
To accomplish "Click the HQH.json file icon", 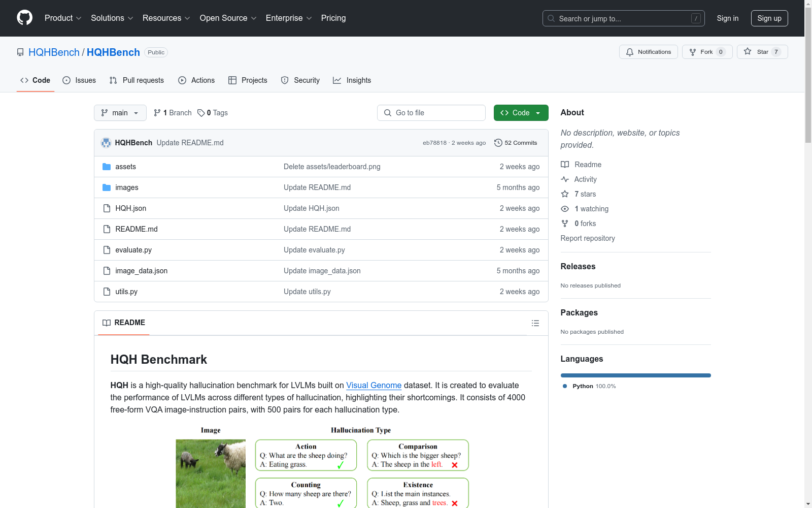I will point(107,208).
